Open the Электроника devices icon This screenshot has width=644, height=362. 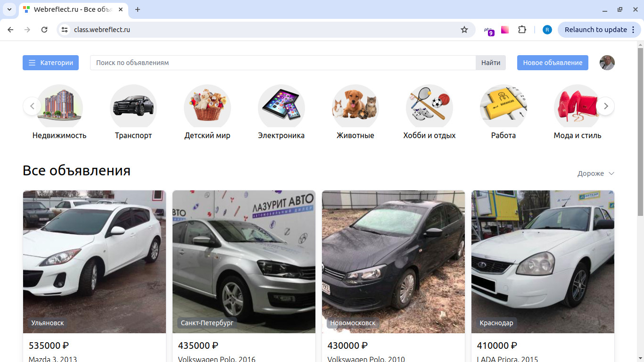(281, 106)
